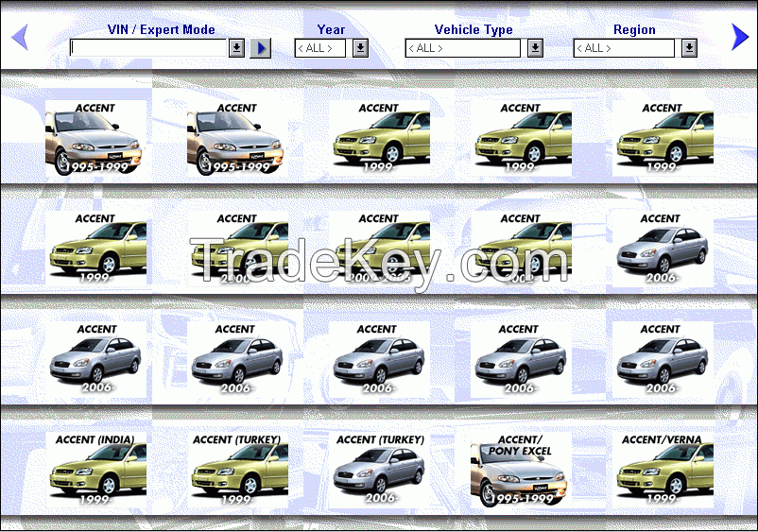
Task: Click the right forward navigation arrow
Action: pyautogui.click(x=740, y=37)
